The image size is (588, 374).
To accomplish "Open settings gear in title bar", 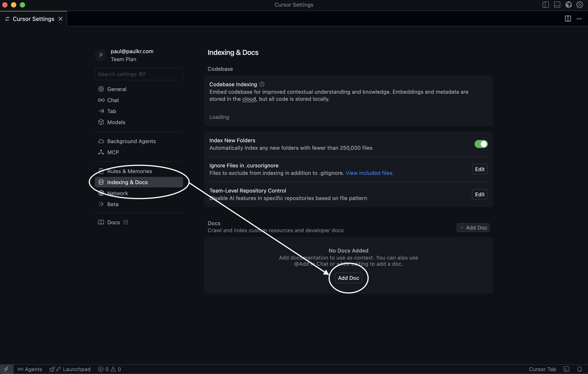I will point(579,5).
